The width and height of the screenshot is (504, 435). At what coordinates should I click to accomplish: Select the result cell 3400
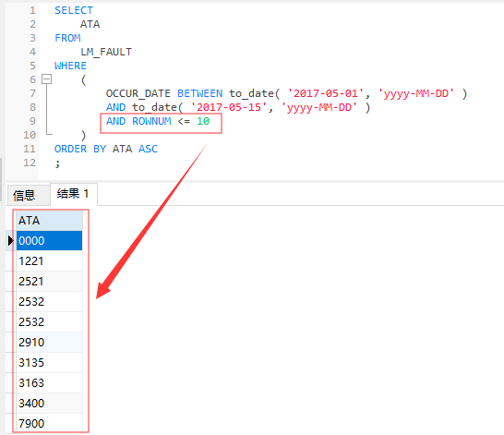pos(49,403)
